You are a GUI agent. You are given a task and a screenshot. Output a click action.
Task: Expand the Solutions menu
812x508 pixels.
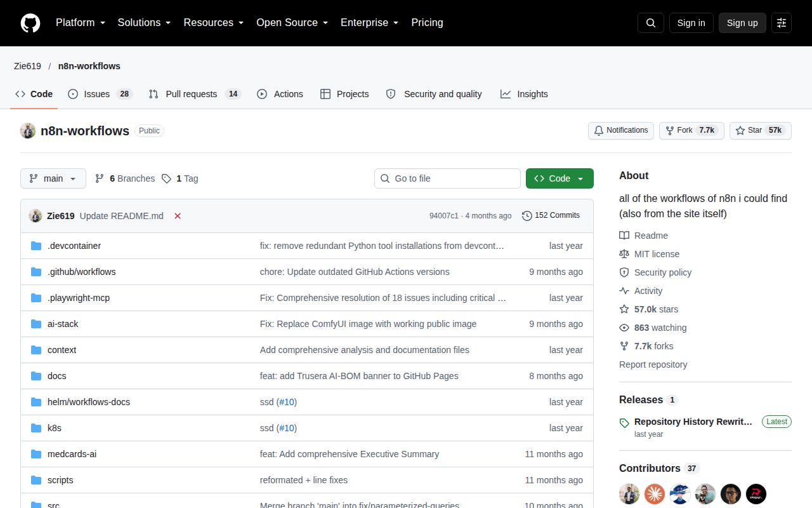[x=144, y=23]
